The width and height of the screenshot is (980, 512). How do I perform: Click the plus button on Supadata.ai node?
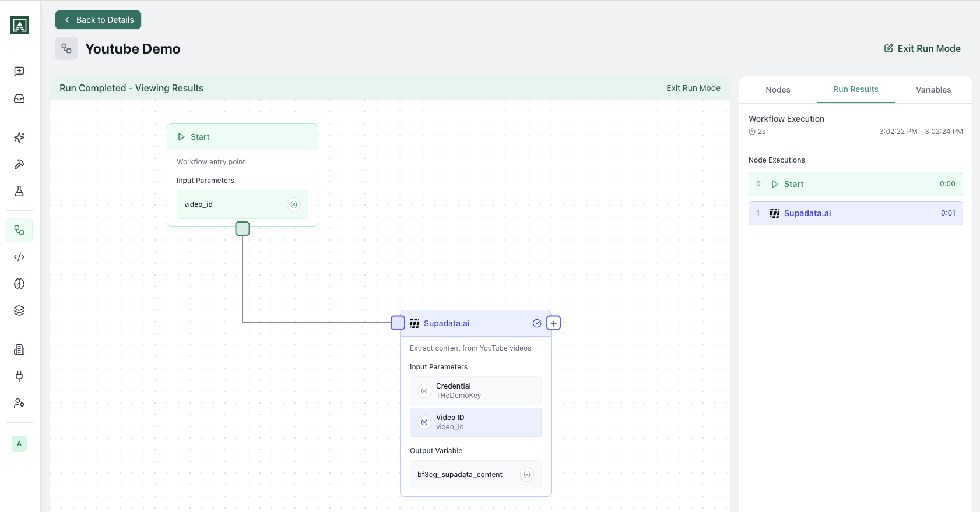(553, 323)
